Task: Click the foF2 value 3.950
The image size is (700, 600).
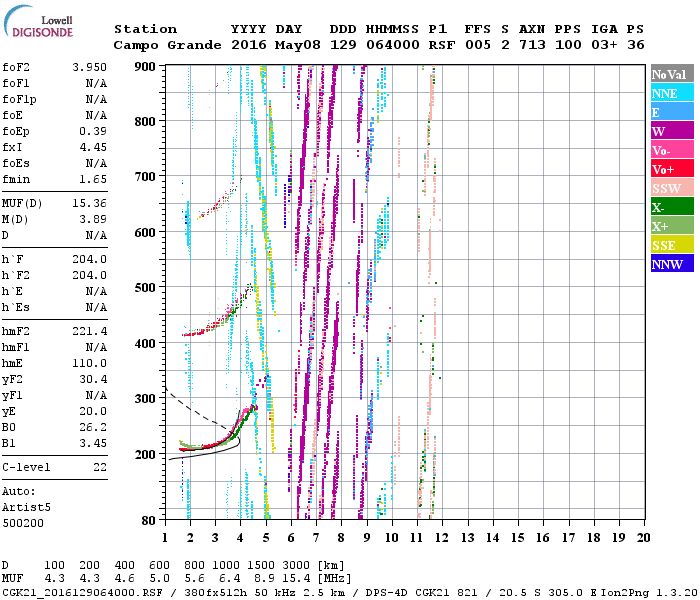Action: coord(89,67)
